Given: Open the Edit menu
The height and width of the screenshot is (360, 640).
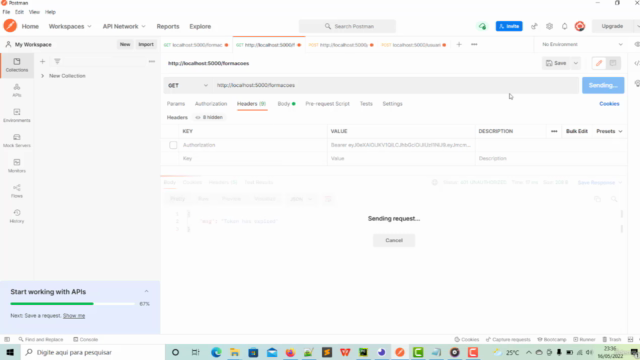Looking at the screenshot, I should click(19, 12).
